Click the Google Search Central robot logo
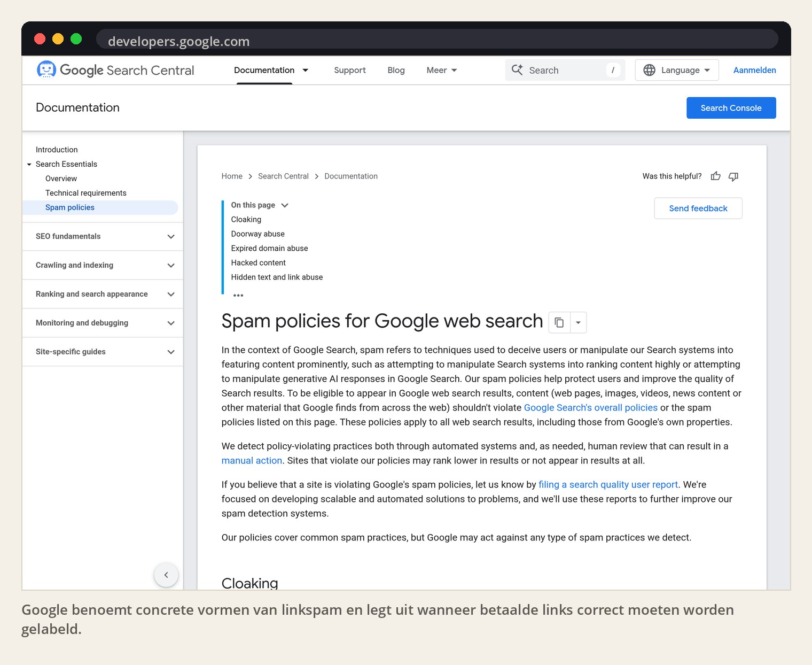 click(46, 69)
